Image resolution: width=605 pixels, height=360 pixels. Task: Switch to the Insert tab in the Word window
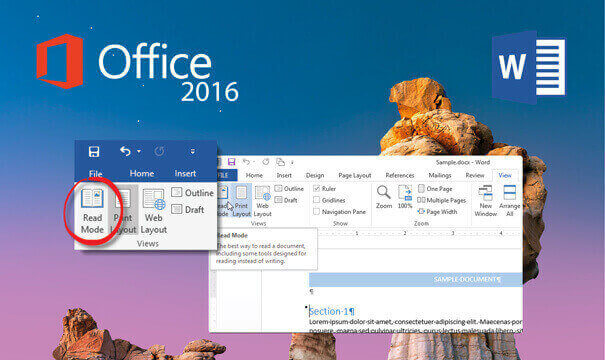point(284,175)
